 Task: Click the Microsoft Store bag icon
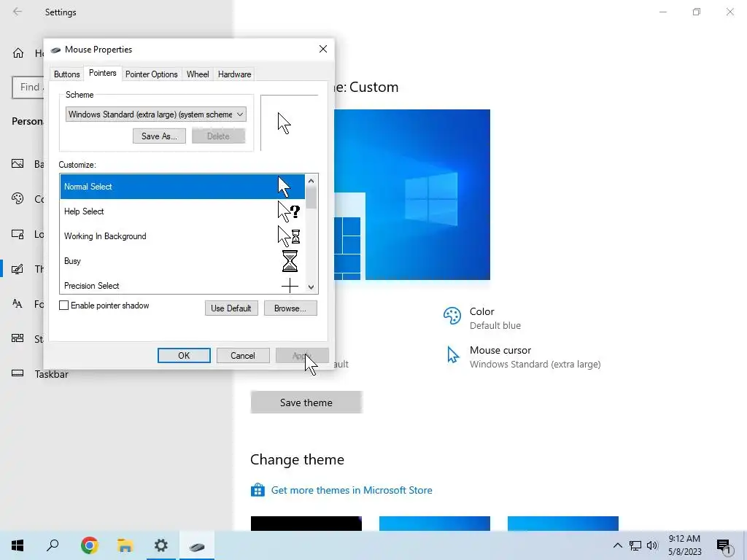258,489
